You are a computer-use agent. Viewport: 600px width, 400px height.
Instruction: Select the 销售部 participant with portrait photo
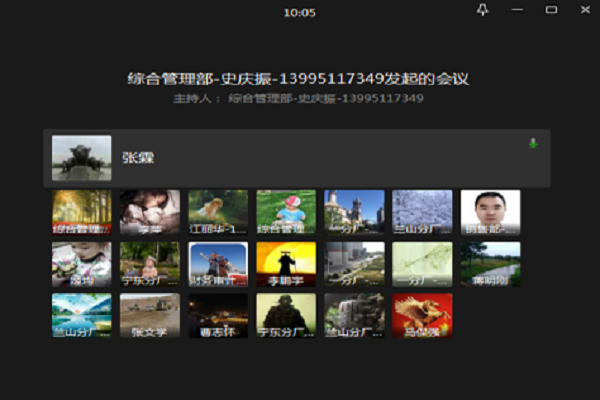tap(490, 212)
